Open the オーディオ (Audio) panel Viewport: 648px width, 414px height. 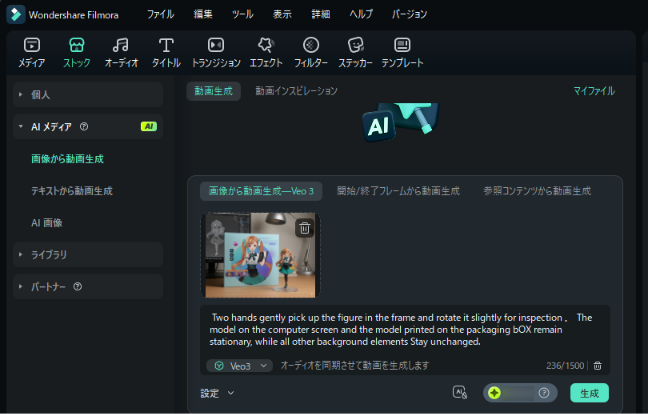[121, 52]
